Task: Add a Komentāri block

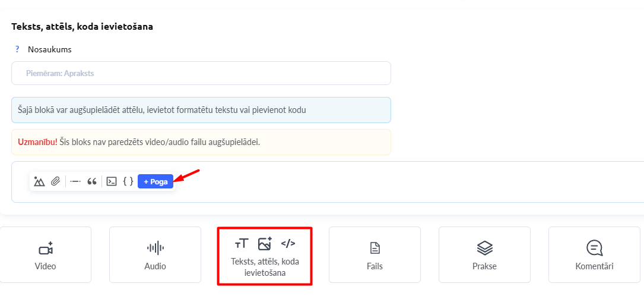Action: 594,254
